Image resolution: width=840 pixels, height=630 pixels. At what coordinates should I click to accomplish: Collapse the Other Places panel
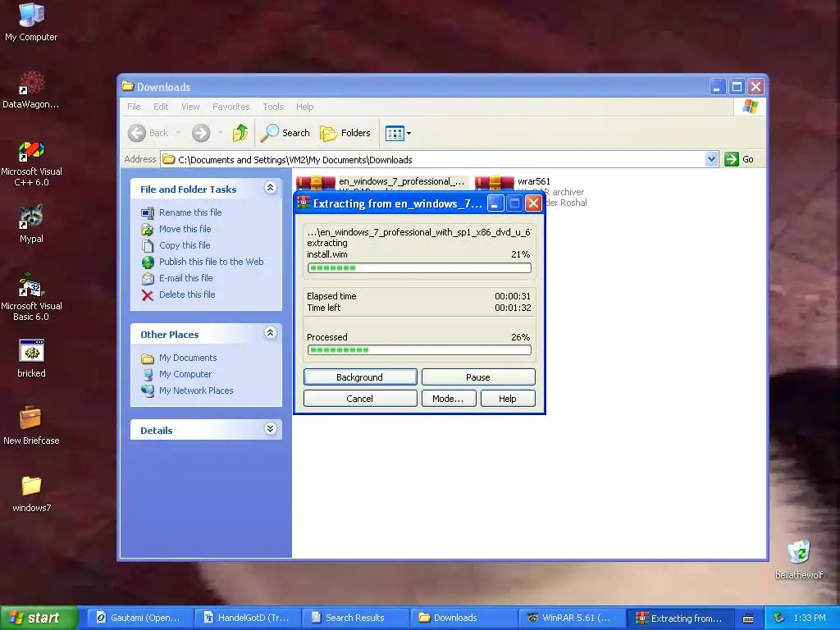pos(270,333)
